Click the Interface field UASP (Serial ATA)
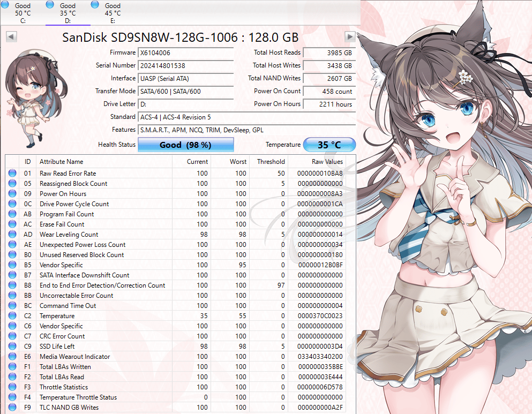This screenshot has width=532, height=414. pyautogui.click(x=185, y=79)
